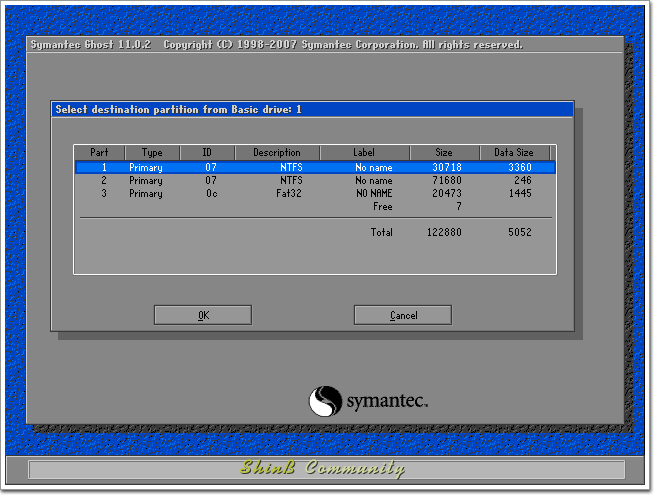
Task: Click the Size value 20473
Action: (x=447, y=193)
